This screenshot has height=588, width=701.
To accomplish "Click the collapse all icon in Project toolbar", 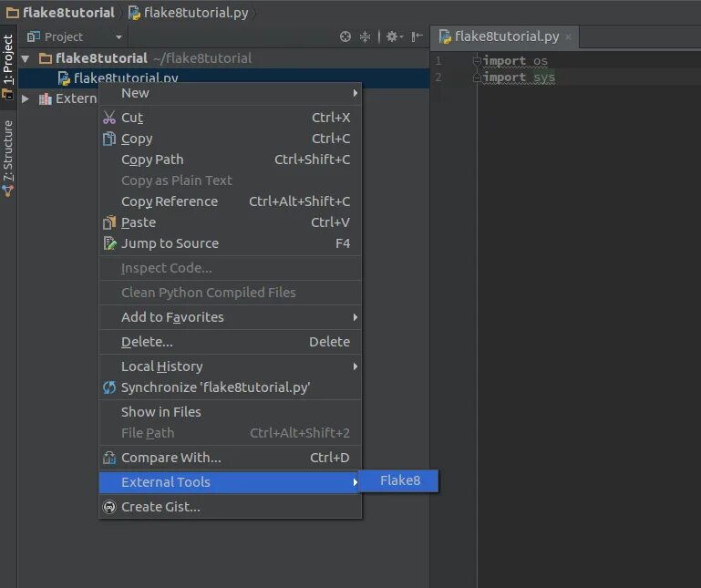I will click(x=365, y=36).
